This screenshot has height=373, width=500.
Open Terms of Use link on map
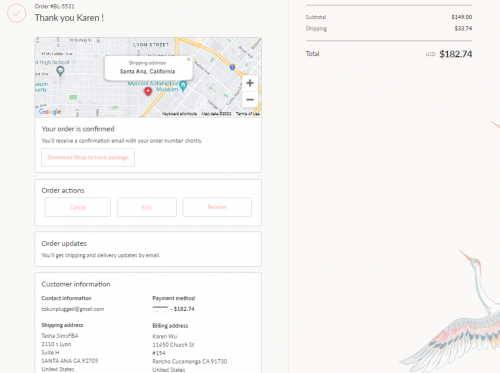tap(248, 114)
